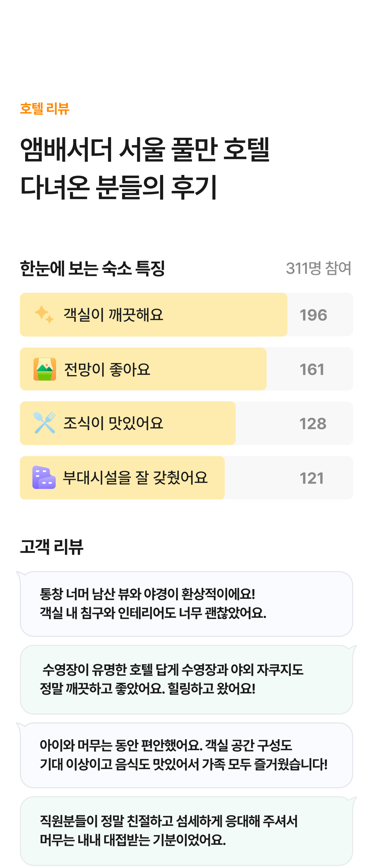Screen dimensions: 373x868
Task: Click the landscape view picture icon
Action: point(45,369)
